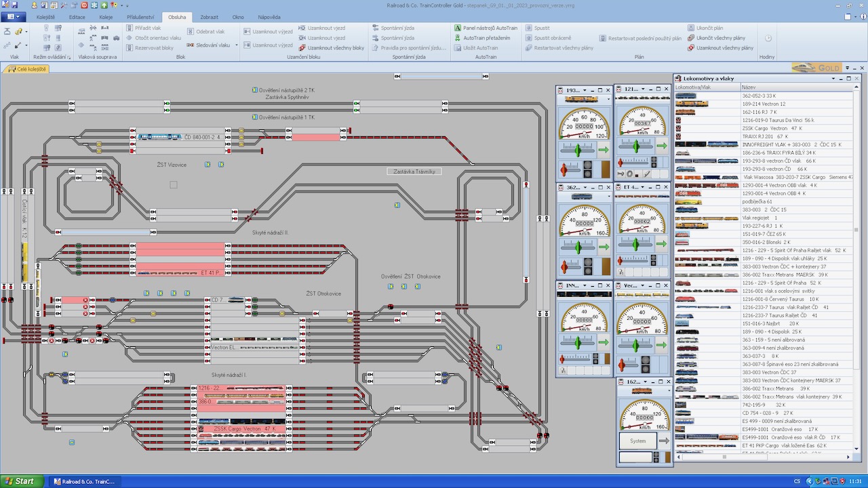Open the Lokomotivy a vlaky panel dropdown arrow
Viewport: 868px width, 488px height.
point(833,79)
